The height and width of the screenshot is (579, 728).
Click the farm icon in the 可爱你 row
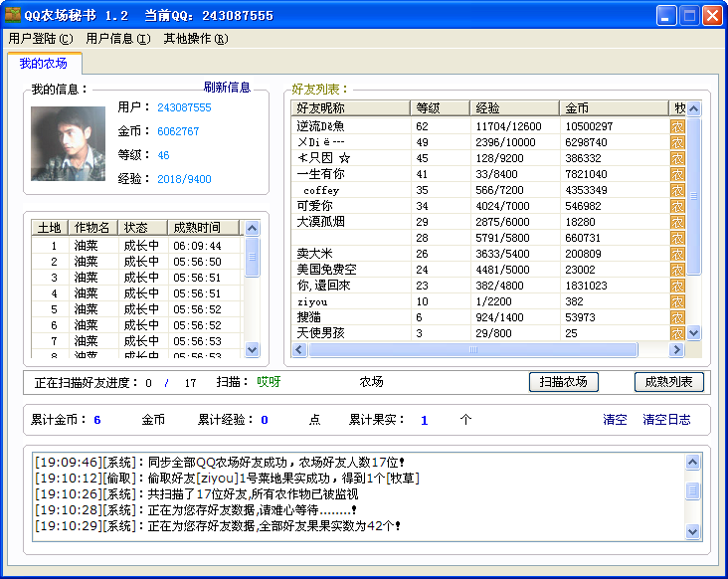click(677, 206)
